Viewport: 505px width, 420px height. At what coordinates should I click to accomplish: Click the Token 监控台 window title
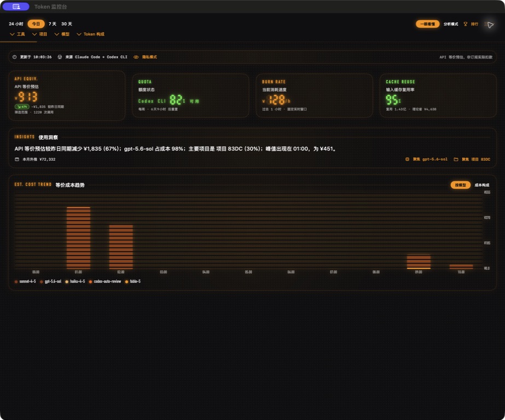(50, 7)
